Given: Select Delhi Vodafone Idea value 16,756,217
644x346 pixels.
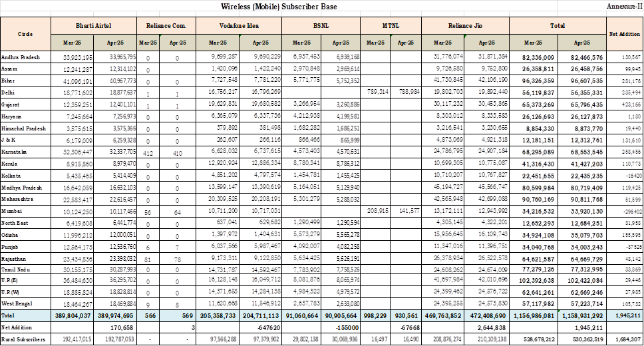Looking at the screenshot, I should tap(223, 93).
